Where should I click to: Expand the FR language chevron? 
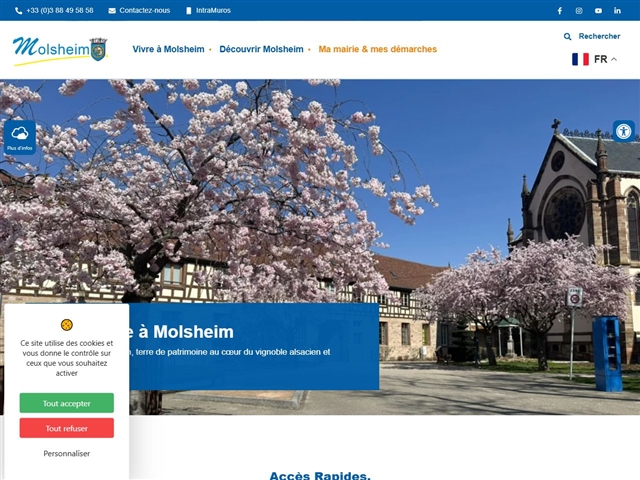pos(614,60)
